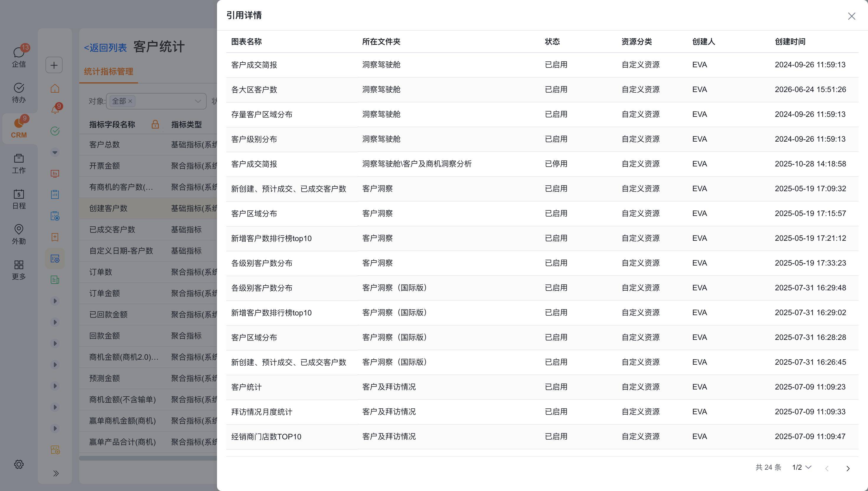The height and width of the screenshot is (491, 868).
Task: Click the horizontal scrollbar under indicator table
Action: pyautogui.click(x=148, y=458)
